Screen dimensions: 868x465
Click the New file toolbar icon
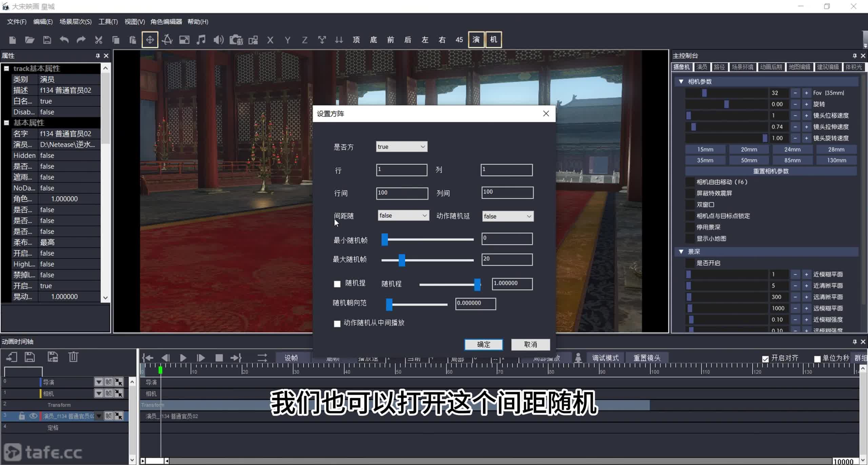pyautogui.click(x=13, y=40)
